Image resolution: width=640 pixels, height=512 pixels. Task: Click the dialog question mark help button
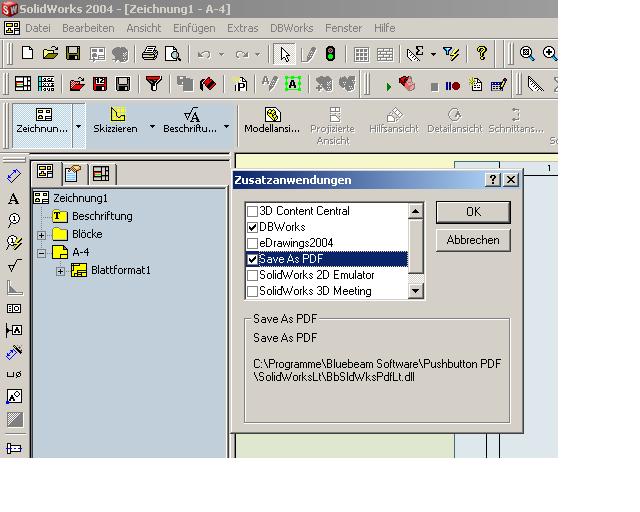(493, 180)
